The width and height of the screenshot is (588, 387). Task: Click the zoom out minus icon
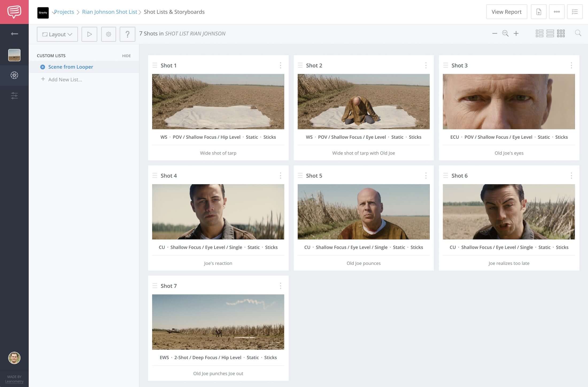coord(494,33)
